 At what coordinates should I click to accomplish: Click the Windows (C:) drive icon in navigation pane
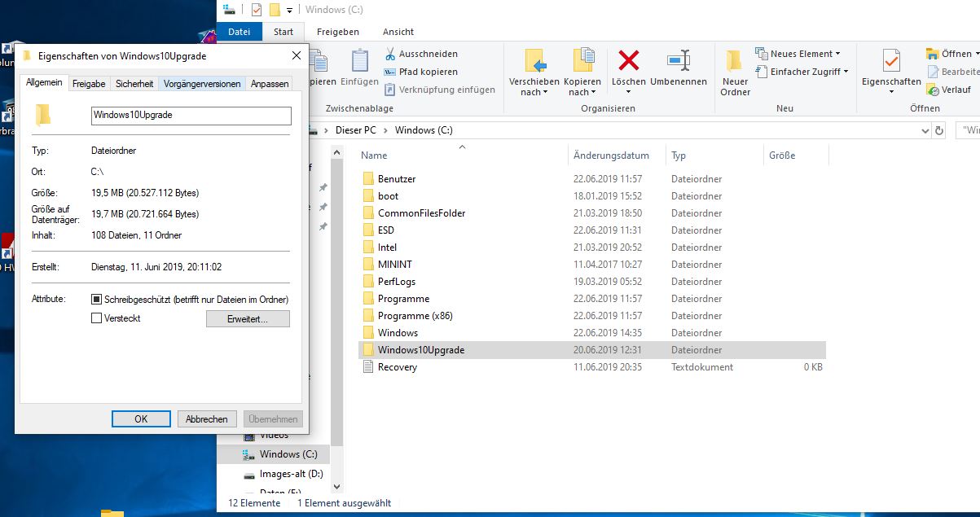249,454
